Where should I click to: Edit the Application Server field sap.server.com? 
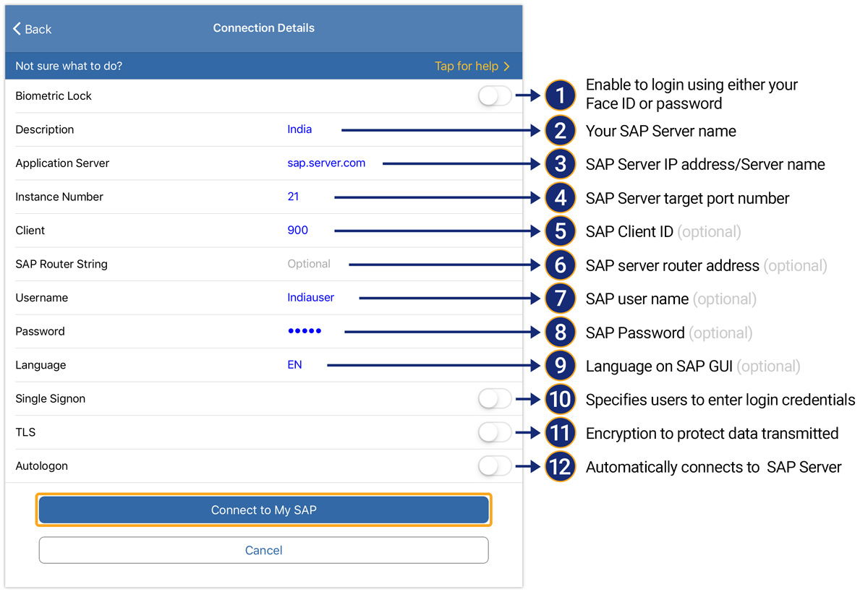[326, 163]
